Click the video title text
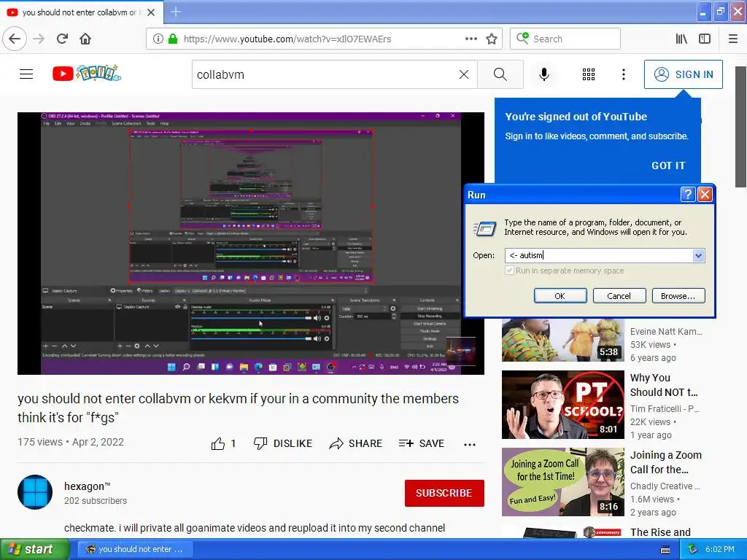Image resolution: width=747 pixels, height=560 pixels. click(239, 408)
